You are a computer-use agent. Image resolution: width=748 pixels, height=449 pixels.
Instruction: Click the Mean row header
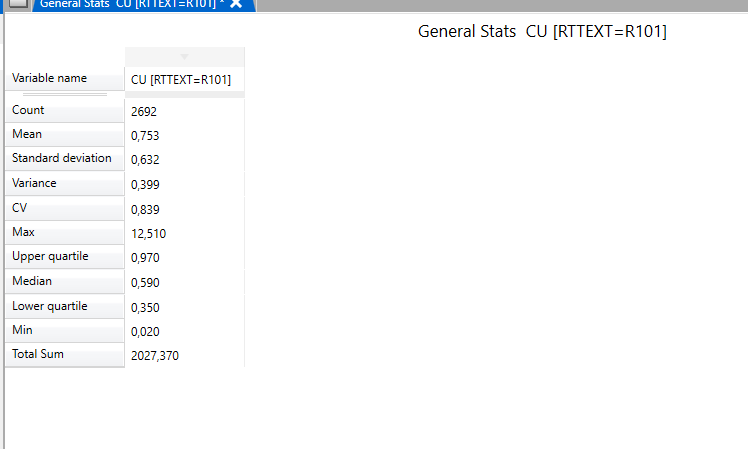click(x=65, y=134)
